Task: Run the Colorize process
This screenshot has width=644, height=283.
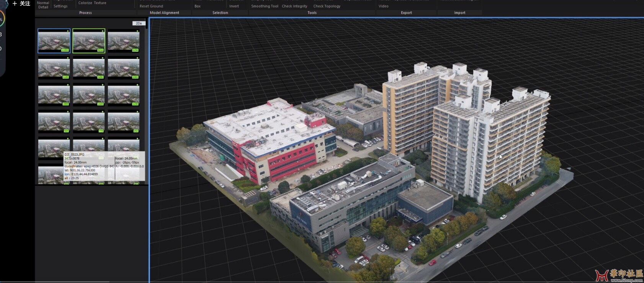Action: 85,3
